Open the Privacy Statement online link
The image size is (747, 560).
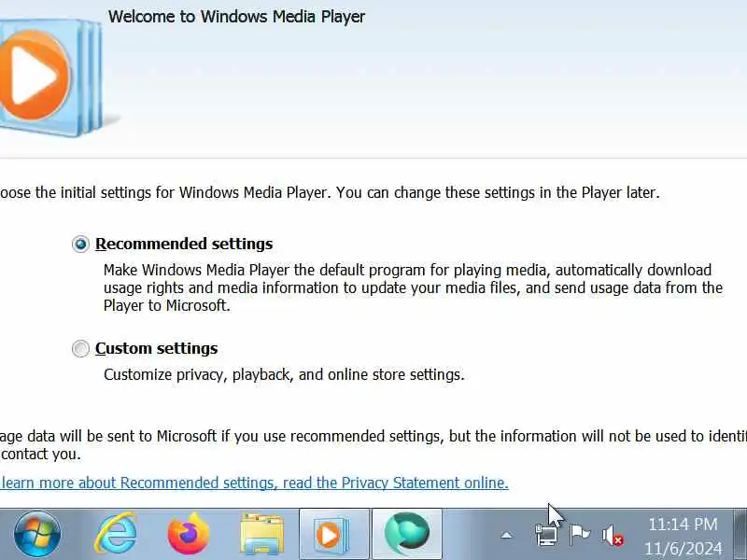point(254,483)
